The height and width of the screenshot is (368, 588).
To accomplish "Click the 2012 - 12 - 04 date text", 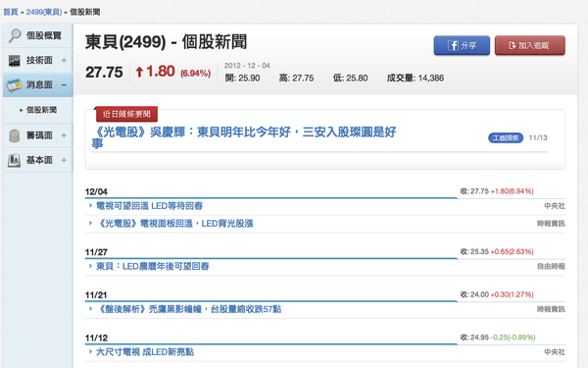I will pyautogui.click(x=247, y=66).
